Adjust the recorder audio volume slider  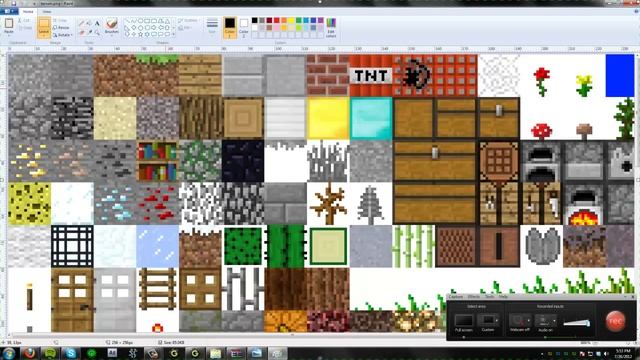point(577,323)
